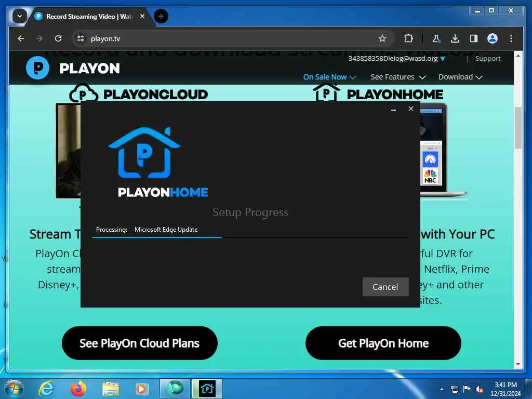Open site information icon in address bar

point(81,38)
